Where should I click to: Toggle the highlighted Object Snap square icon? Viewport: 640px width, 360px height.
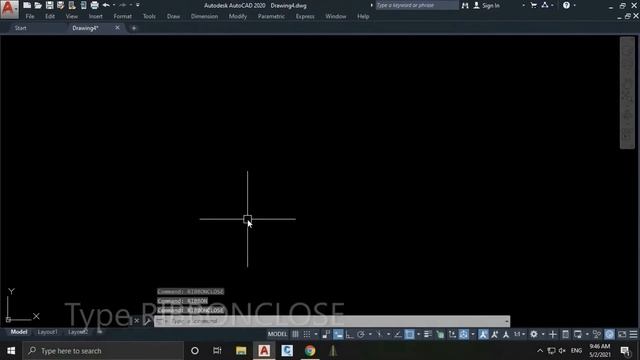tap(409, 334)
